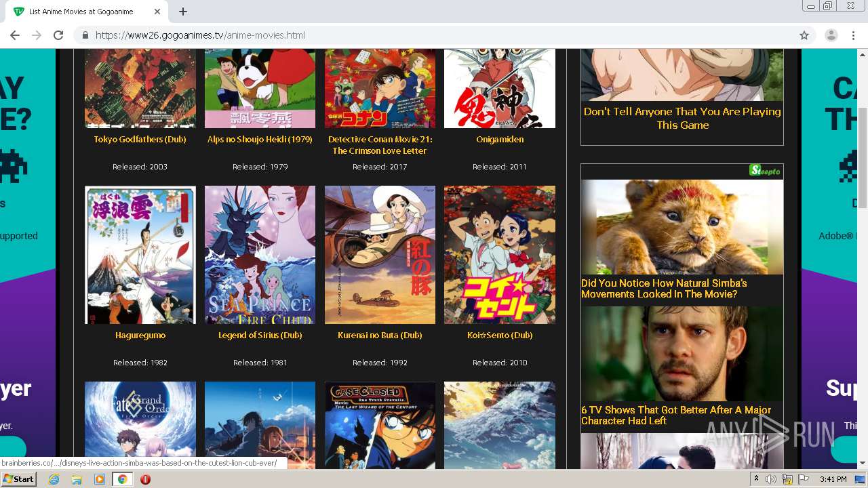Viewport: 868px width, 488px height.
Task: Click the Sea Prince Fire Child poster
Action: tap(260, 255)
